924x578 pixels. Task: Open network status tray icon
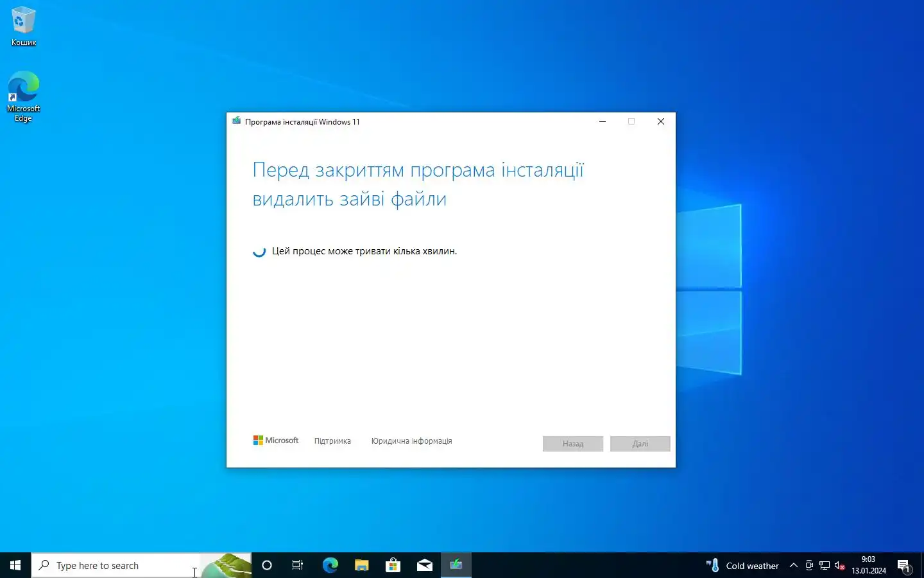825,566
